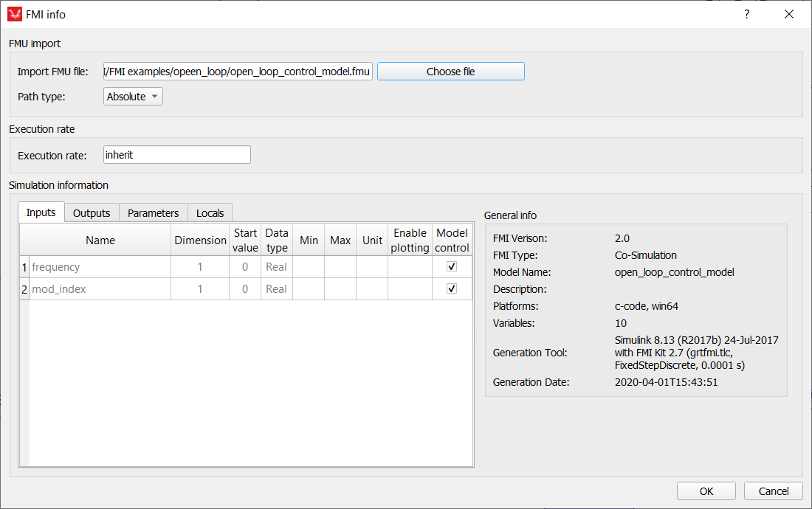Select row header number 1
The height and width of the screenshot is (509, 812).
pos(24,267)
